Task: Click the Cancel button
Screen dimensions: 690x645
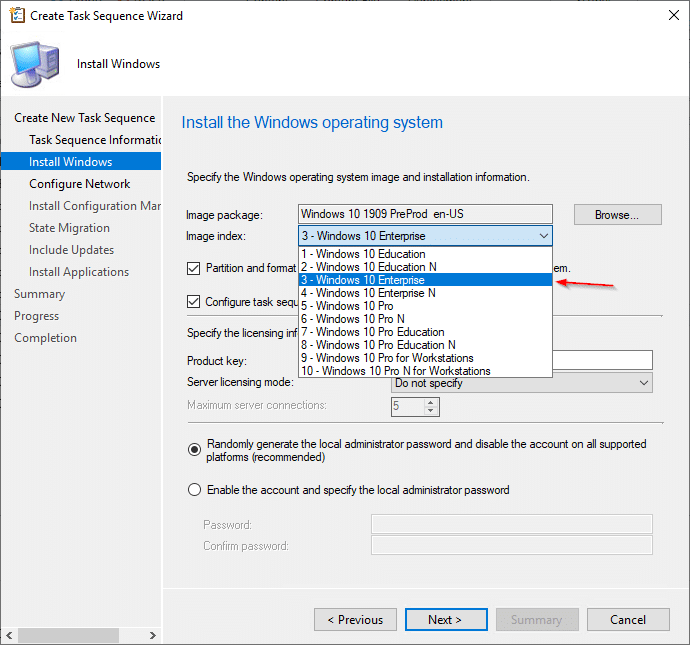Action: [x=628, y=619]
